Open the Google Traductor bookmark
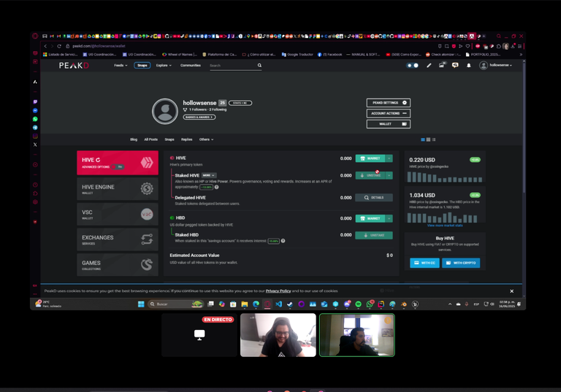Viewport: 561px width, 392px height. pos(297,55)
